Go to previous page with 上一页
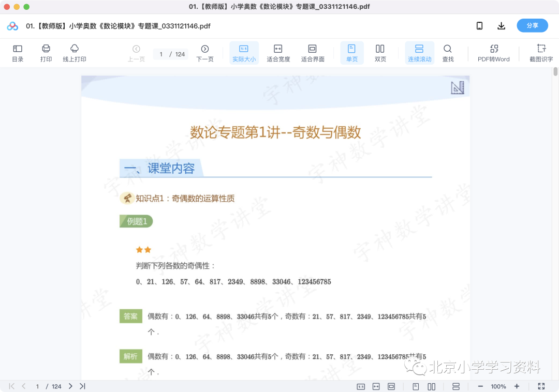 coord(136,53)
